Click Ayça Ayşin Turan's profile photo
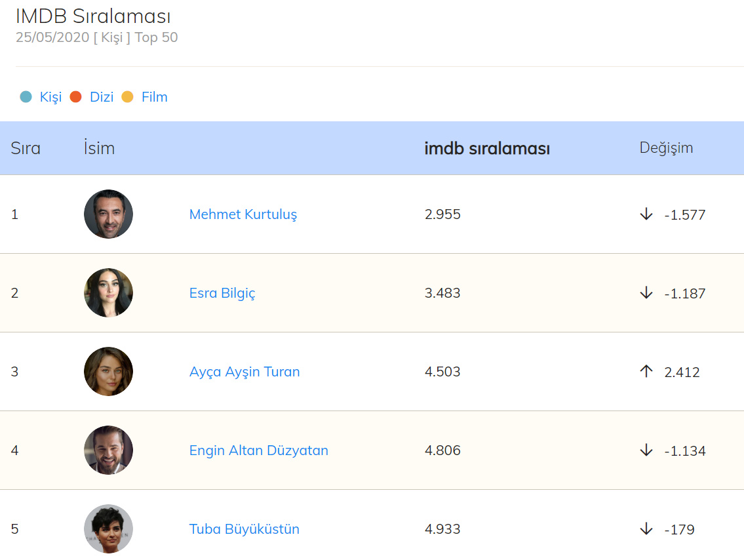The height and width of the screenshot is (560, 744). tap(108, 372)
